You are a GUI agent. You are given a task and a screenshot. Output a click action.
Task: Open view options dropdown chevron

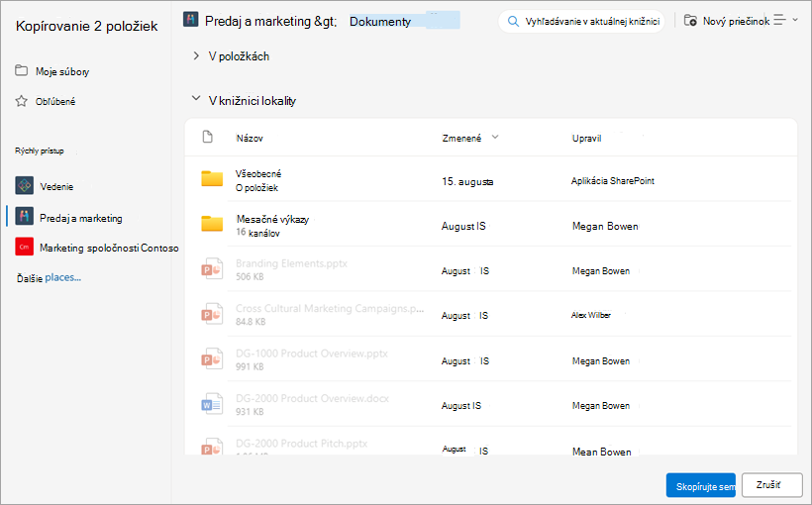[795, 20]
